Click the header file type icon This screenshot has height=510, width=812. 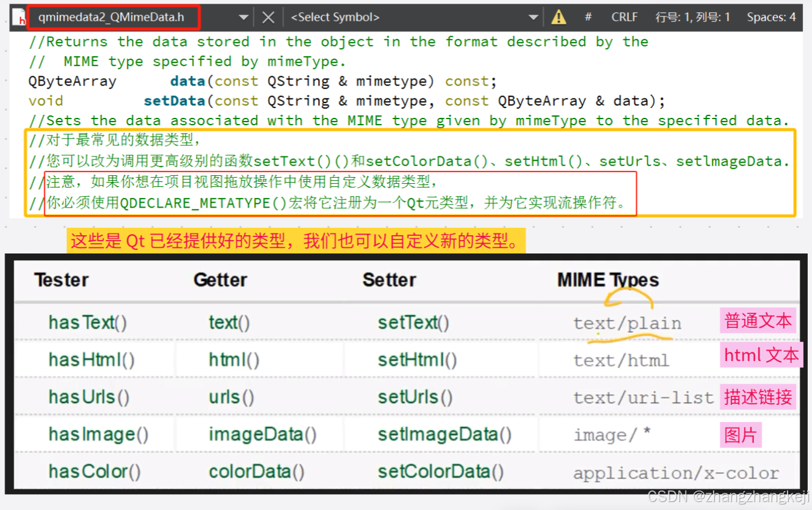19,18
